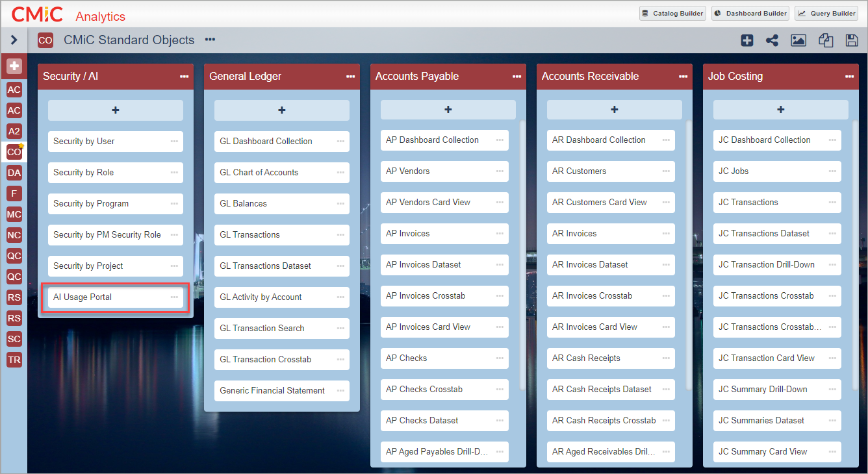Open options menu for GL Transaction Search card
The width and height of the screenshot is (868, 474).
point(340,329)
